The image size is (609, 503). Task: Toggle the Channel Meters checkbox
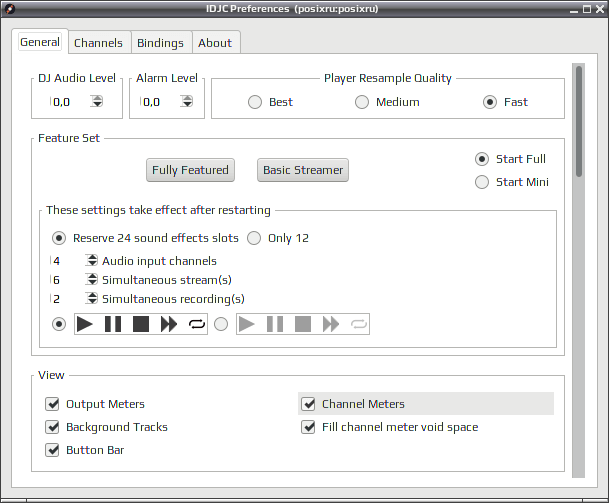tap(308, 404)
